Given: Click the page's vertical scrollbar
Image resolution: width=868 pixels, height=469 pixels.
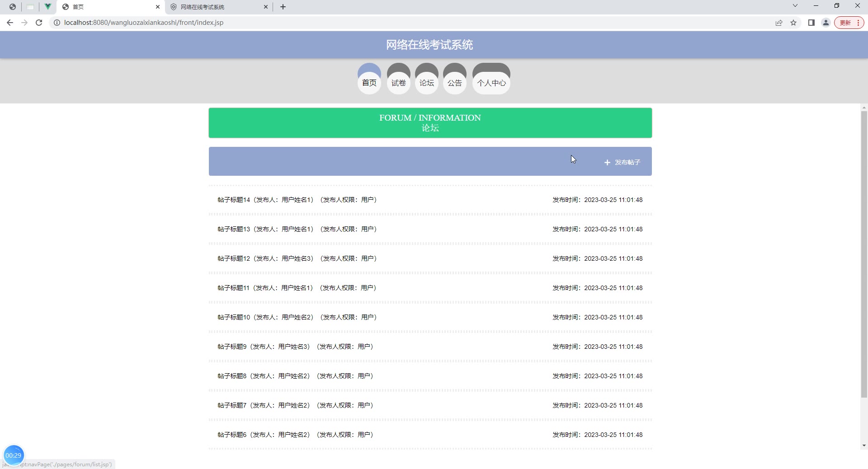Looking at the screenshot, I should [864, 254].
